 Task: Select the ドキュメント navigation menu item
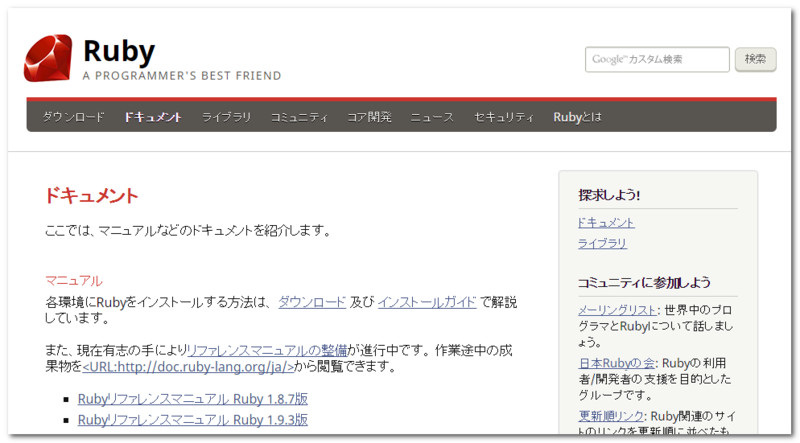click(153, 117)
